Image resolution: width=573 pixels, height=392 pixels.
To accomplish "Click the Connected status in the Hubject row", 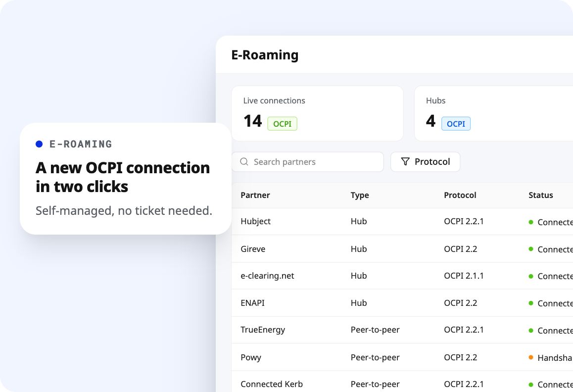I will [x=551, y=222].
